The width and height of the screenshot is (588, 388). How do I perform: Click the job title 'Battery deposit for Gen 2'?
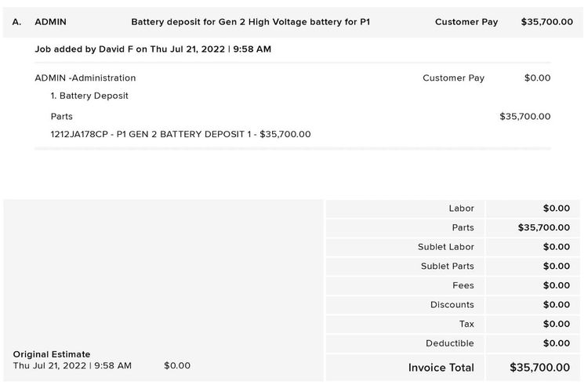click(250, 22)
